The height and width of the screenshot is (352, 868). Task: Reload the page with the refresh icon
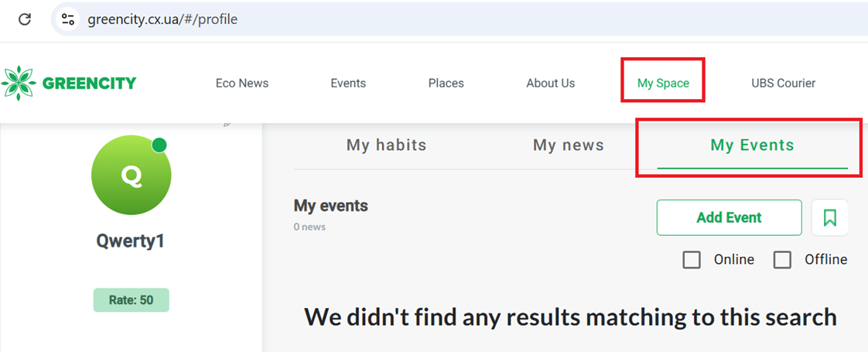[x=25, y=19]
